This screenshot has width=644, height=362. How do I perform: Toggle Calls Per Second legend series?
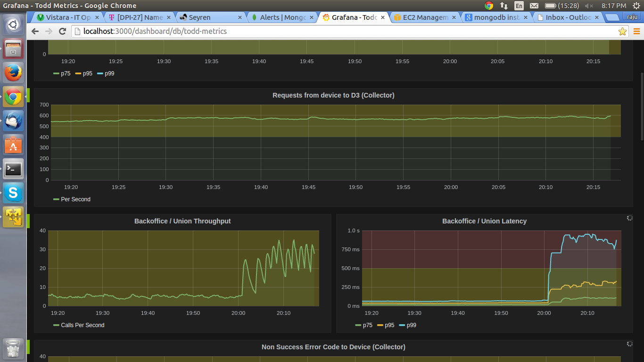click(x=82, y=325)
